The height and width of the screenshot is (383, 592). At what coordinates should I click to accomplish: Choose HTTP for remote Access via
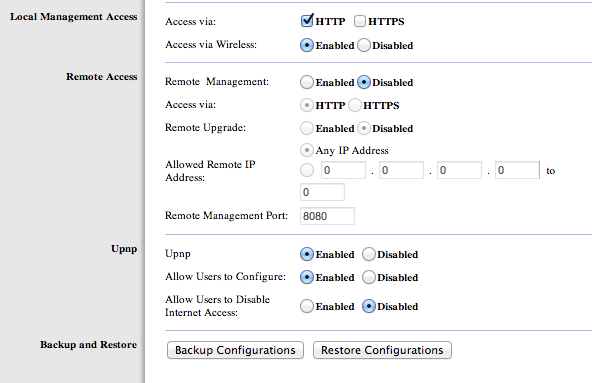pyautogui.click(x=307, y=105)
